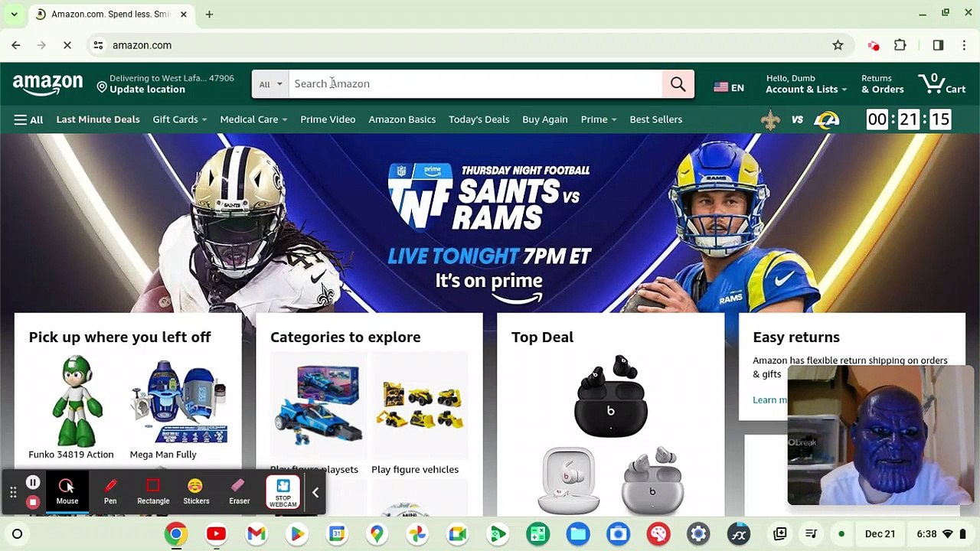
Task: Select the Rectangle annotation tool
Action: 153,491
